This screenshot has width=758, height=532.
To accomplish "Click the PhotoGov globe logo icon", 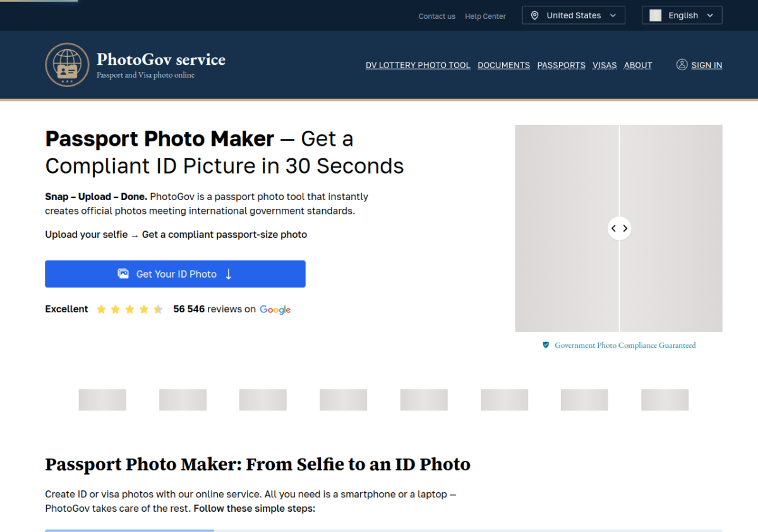I will pyautogui.click(x=67, y=65).
